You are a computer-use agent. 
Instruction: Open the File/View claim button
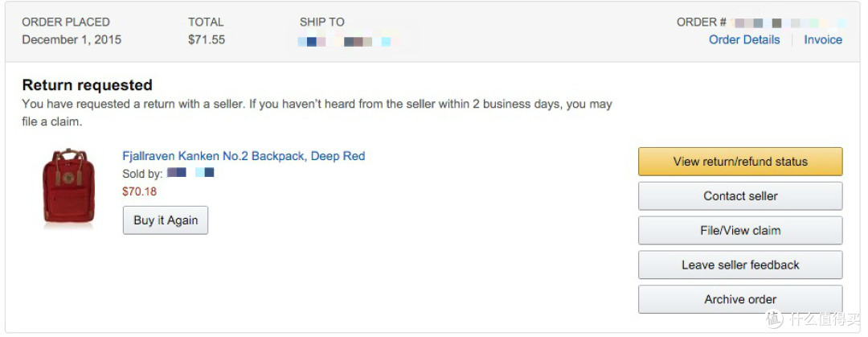pyautogui.click(x=740, y=230)
